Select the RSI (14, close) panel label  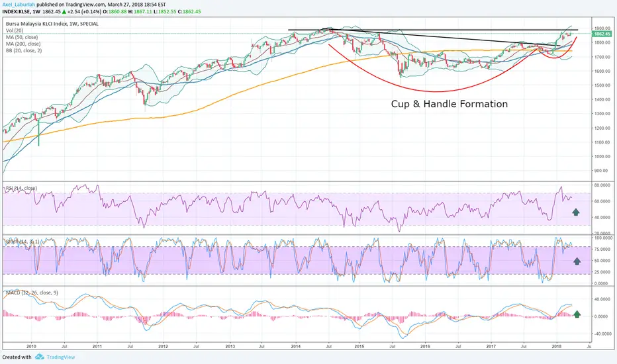click(21, 188)
